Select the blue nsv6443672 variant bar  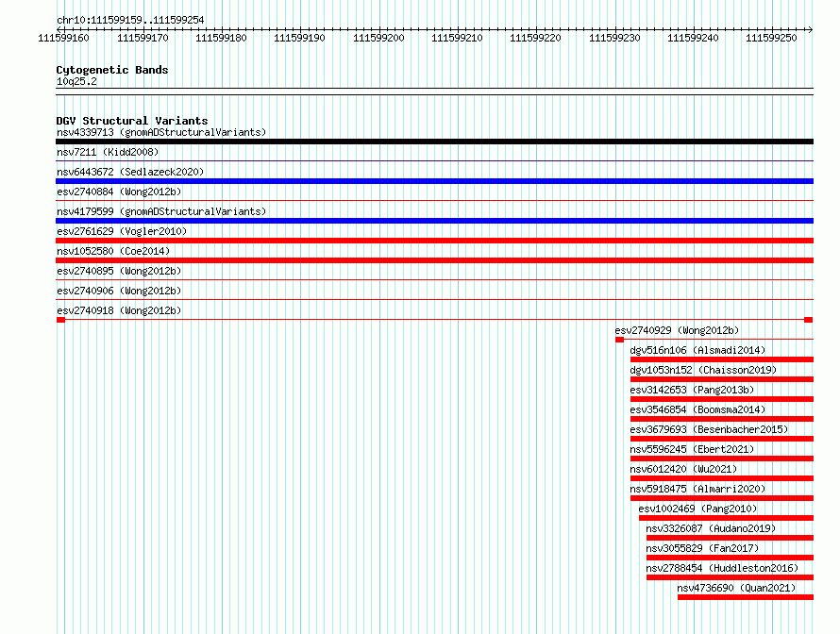tap(434, 181)
